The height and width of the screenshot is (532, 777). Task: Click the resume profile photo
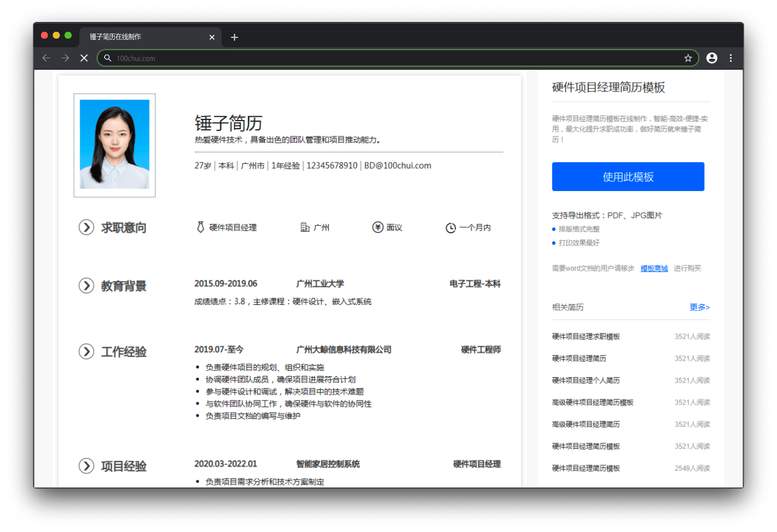[x=114, y=144]
